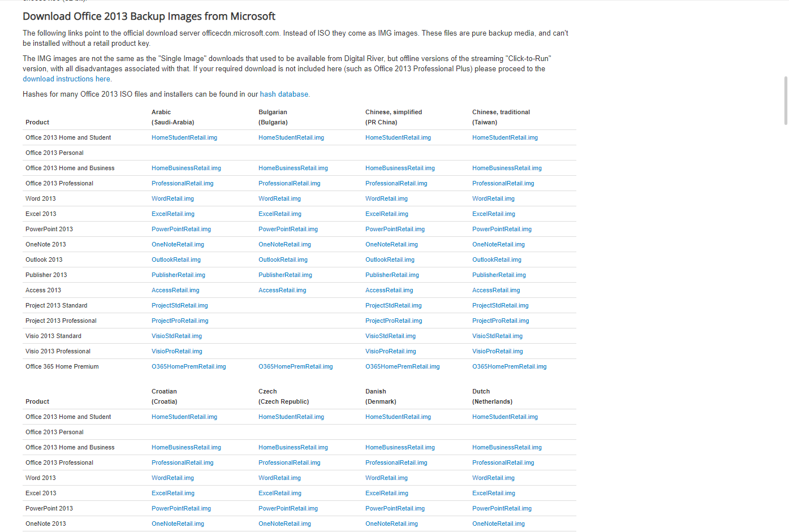Download Czech ProfessionalRetail.img

pyautogui.click(x=290, y=463)
